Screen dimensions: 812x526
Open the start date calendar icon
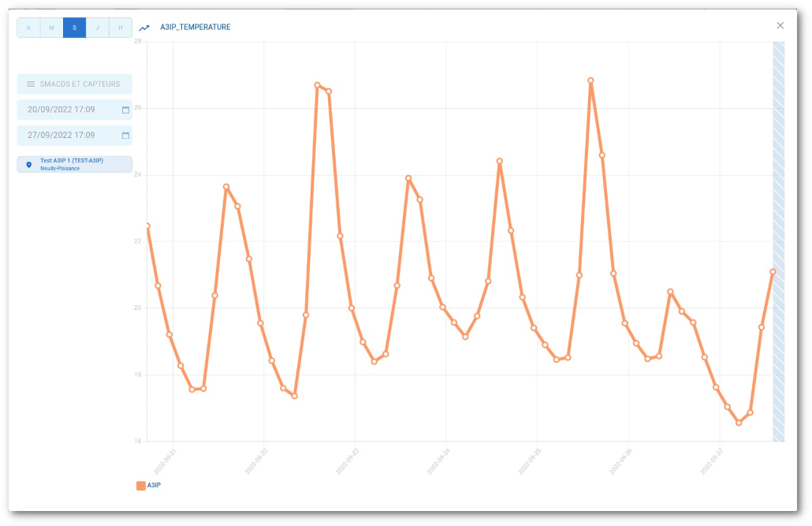click(x=125, y=110)
